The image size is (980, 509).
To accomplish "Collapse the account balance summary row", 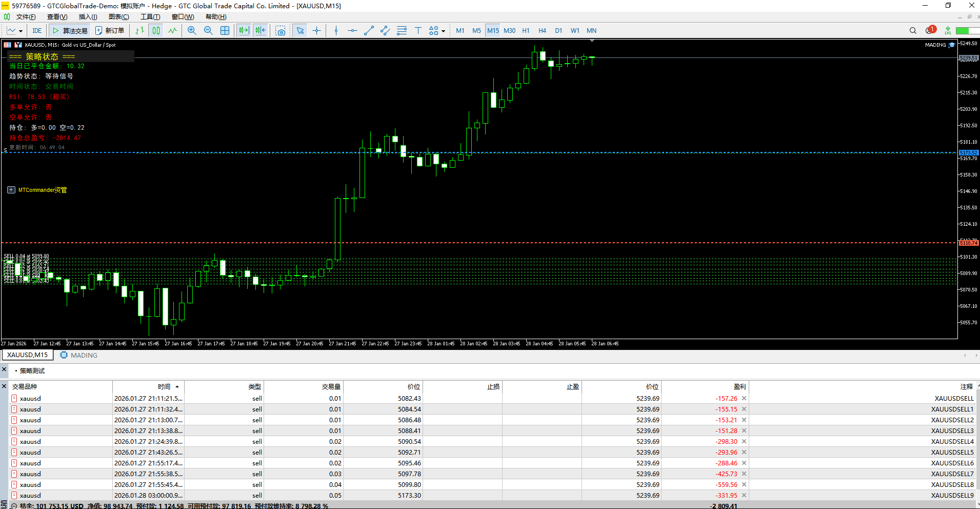I will pos(14,506).
